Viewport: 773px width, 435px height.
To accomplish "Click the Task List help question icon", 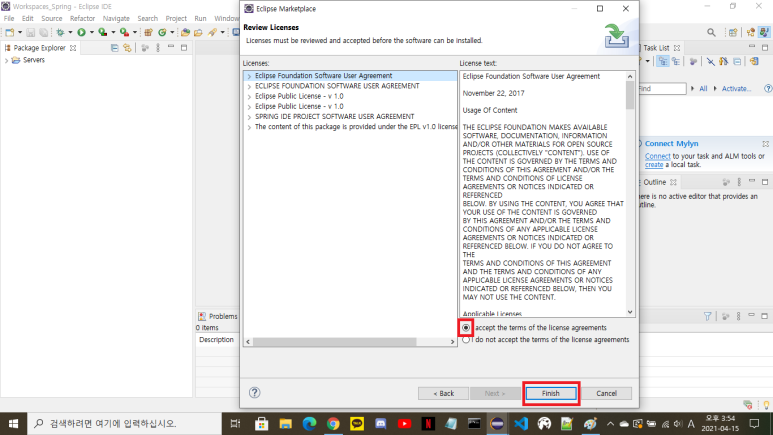I will point(768,89).
